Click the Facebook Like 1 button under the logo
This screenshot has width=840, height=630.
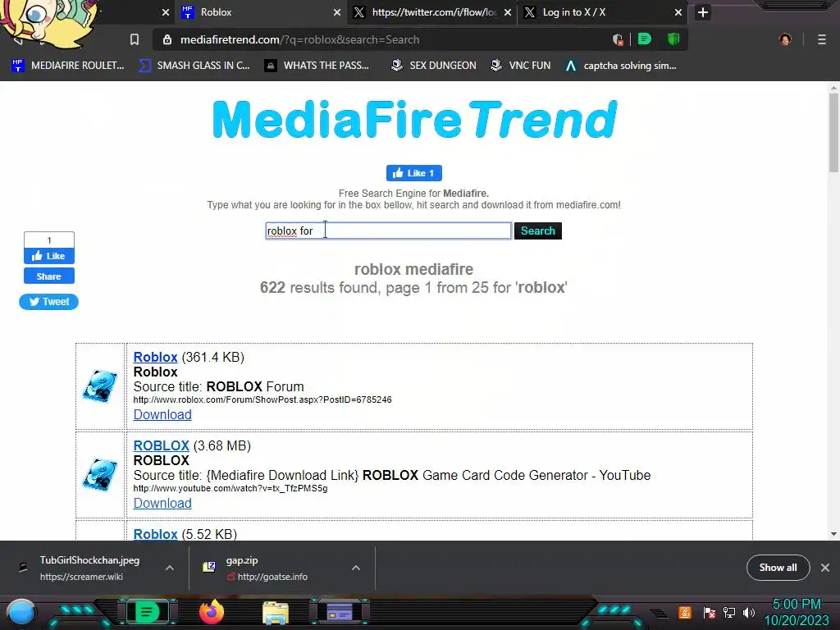tap(414, 173)
